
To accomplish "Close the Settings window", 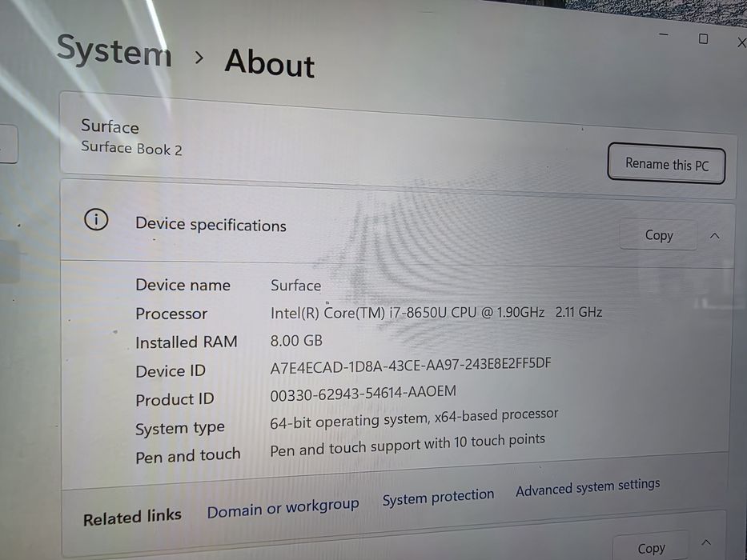I will (x=741, y=43).
